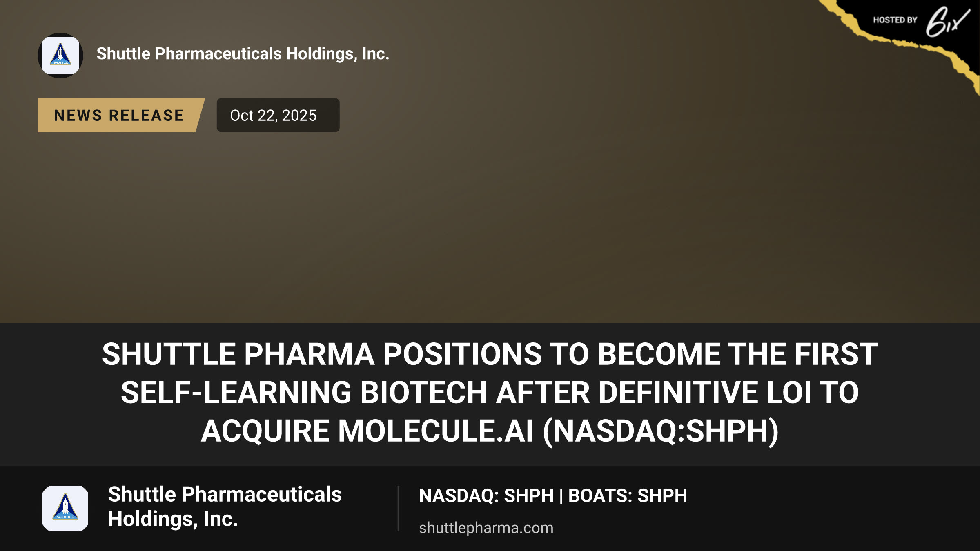The height and width of the screenshot is (551, 980).
Task: Click the Shuttle rocket logo beside the header title
Action: coord(60,56)
